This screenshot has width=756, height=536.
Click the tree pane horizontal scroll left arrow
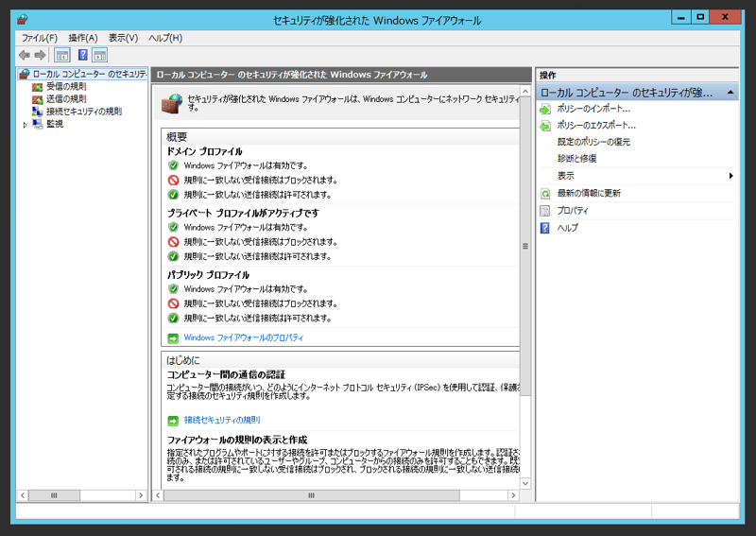click(23, 495)
